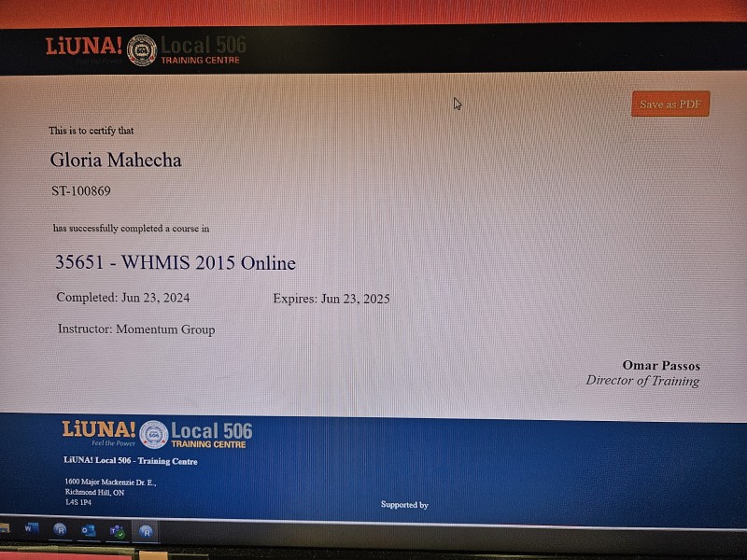Click the student ID ST-100869

pyautogui.click(x=81, y=191)
